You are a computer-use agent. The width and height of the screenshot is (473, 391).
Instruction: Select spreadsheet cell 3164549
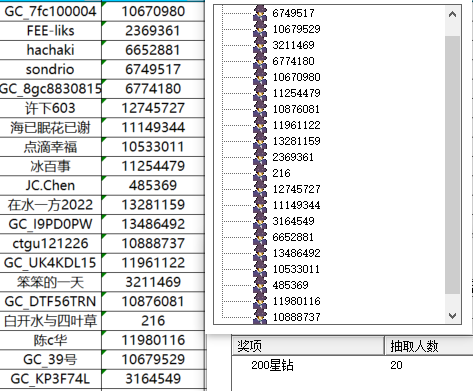(x=153, y=379)
